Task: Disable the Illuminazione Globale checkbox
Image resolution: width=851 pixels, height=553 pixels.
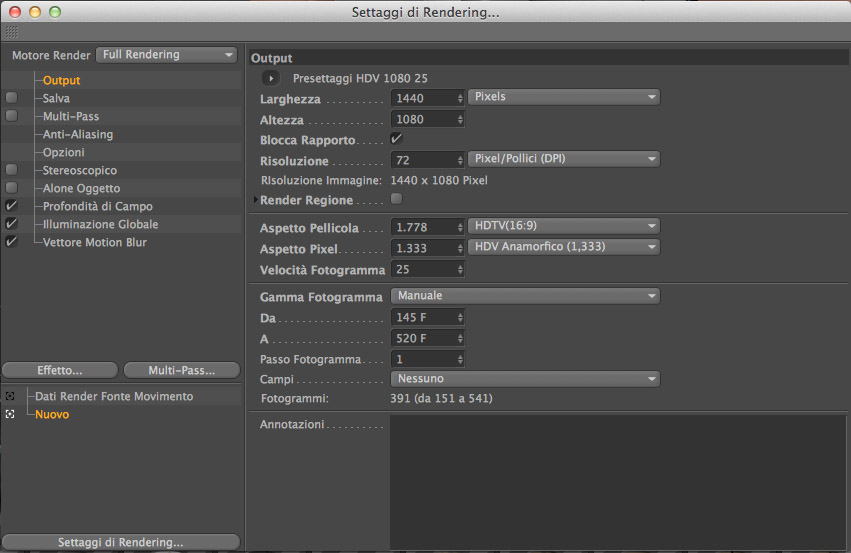Action: click(11, 224)
